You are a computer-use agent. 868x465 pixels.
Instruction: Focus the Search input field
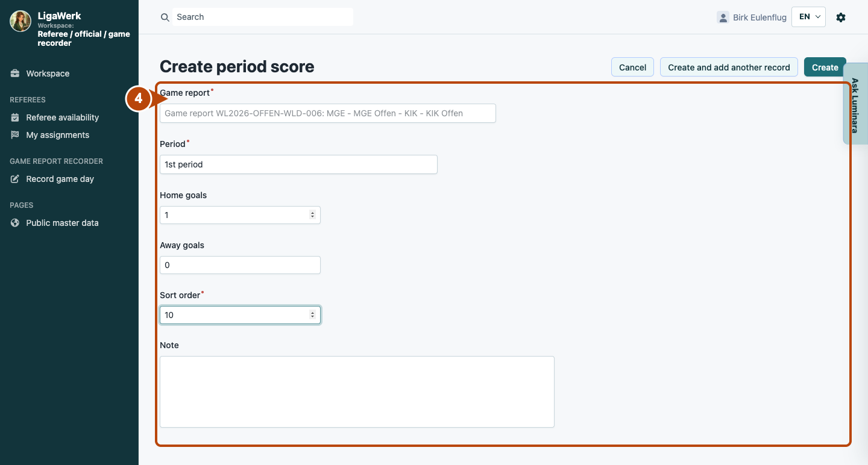263,17
